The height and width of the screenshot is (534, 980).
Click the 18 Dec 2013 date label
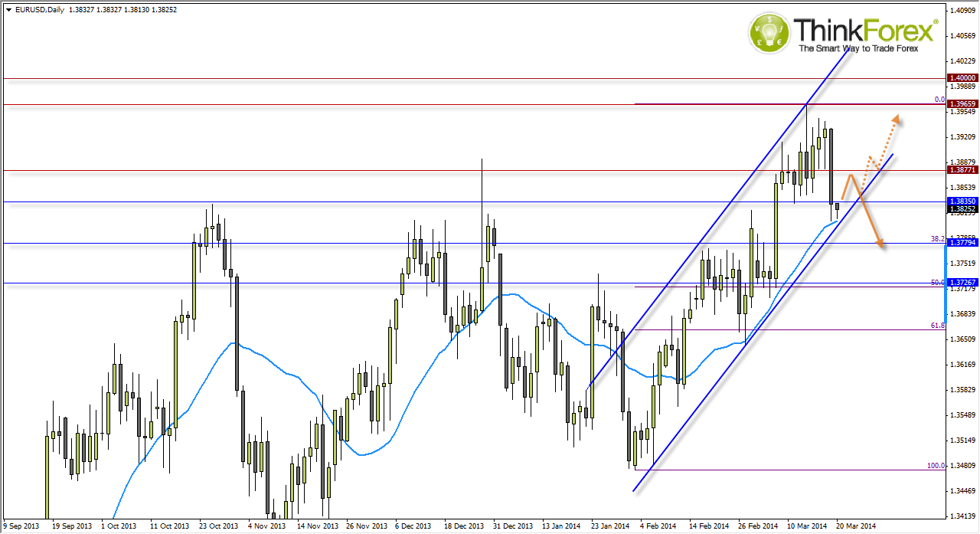coord(464,526)
